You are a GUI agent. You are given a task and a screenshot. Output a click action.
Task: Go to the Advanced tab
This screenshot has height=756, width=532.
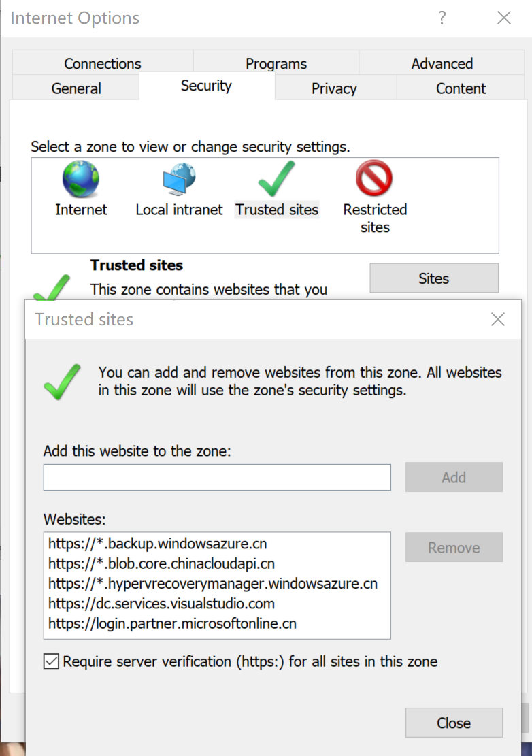click(442, 64)
